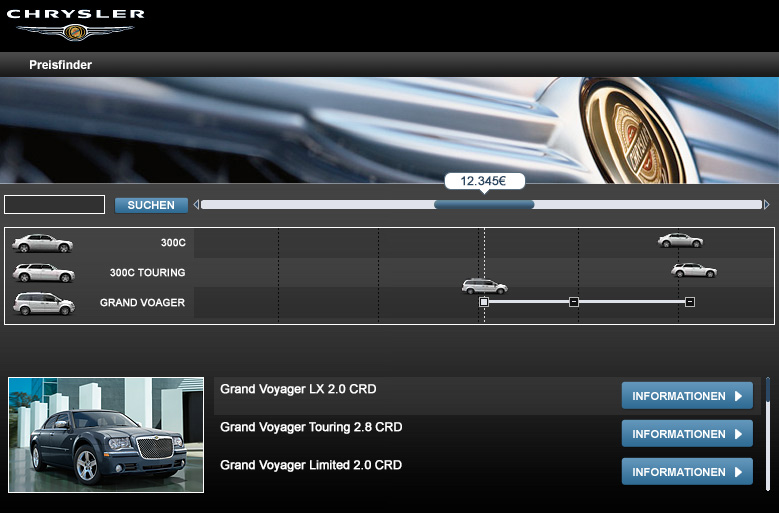Collapse the last Grand Voyager range node
The image size is (779, 513).
pos(690,301)
